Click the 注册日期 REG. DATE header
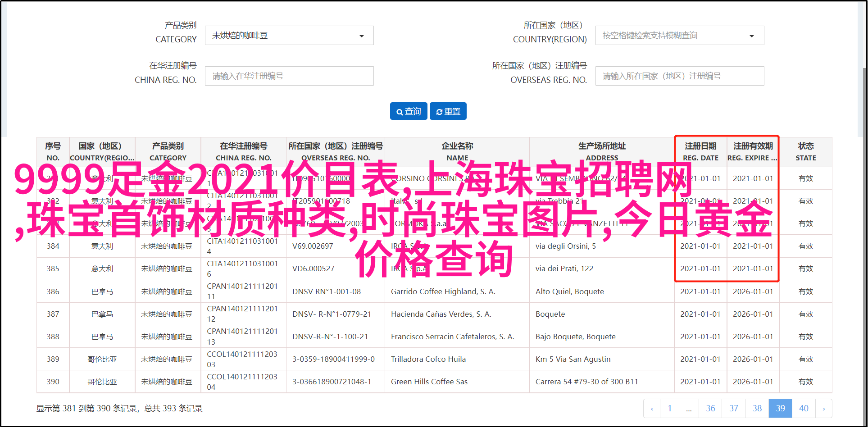Viewport: 868px width, 428px height. pos(700,152)
